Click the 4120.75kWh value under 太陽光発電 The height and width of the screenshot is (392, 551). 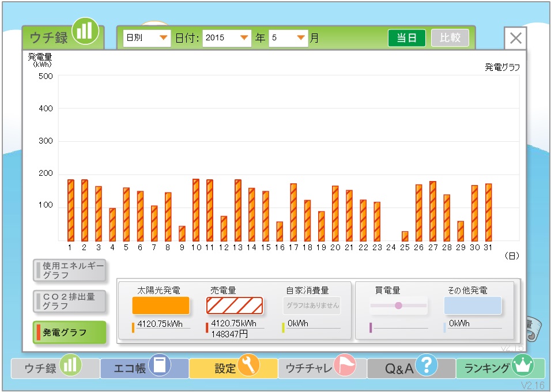[160, 324]
